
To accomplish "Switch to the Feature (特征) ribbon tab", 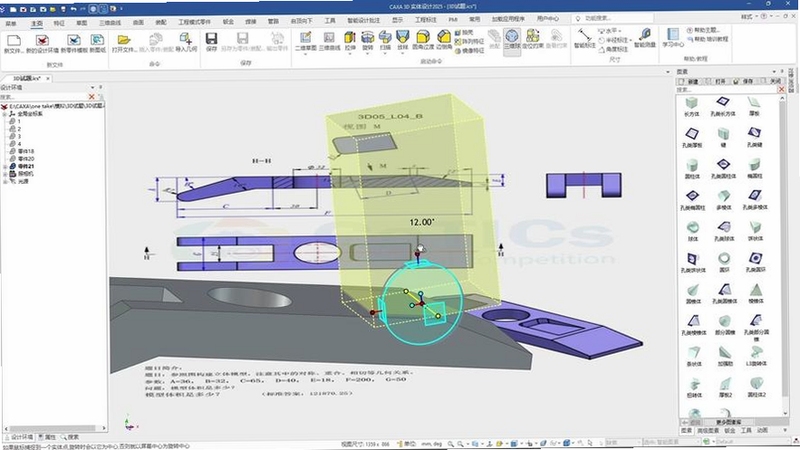I will pyautogui.click(x=59, y=23).
